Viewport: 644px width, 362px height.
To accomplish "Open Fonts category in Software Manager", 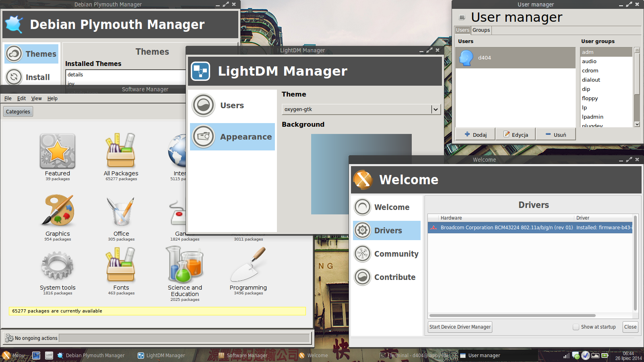I will pos(121,271).
